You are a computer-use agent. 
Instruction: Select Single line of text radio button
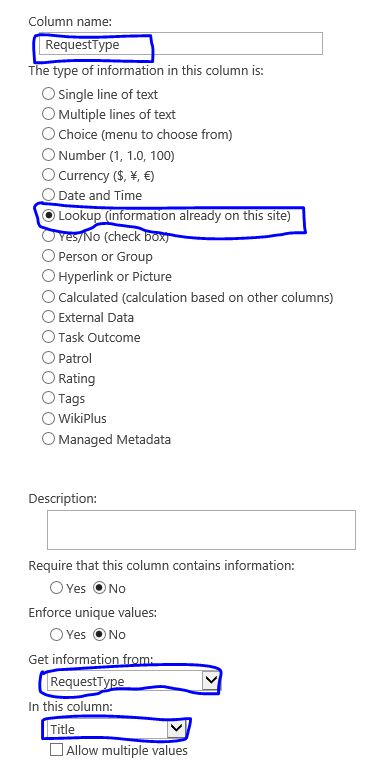coord(48,93)
